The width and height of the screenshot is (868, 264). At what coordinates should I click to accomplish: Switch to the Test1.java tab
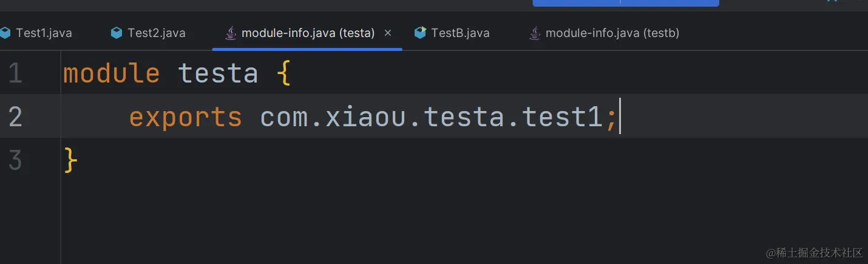point(44,33)
